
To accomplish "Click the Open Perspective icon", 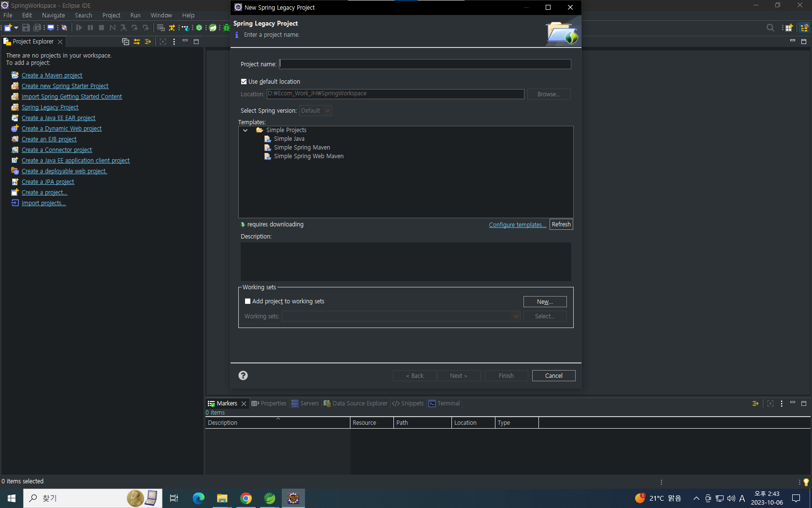I will (789, 28).
